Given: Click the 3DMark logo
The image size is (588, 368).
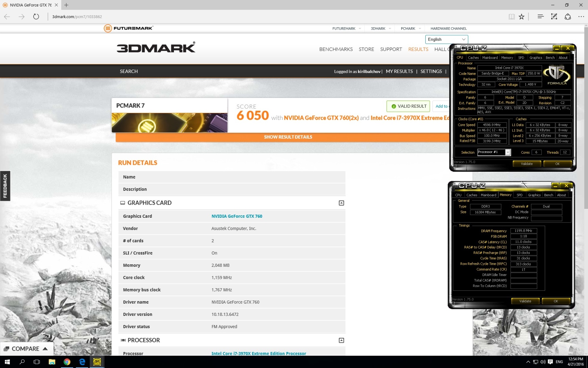Looking at the screenshot, I should click(156, 47).
